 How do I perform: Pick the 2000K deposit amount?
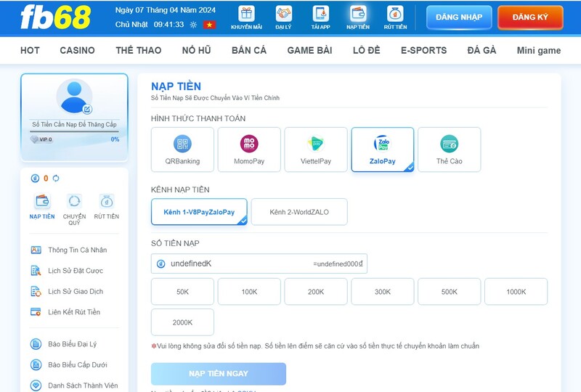coord(183,322)
